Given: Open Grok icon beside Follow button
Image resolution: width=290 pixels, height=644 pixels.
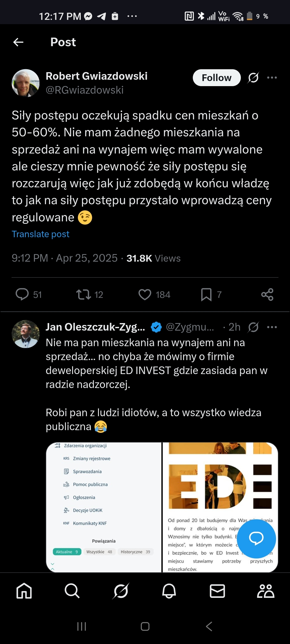Looking at the screenshot, I should [253, 78].
